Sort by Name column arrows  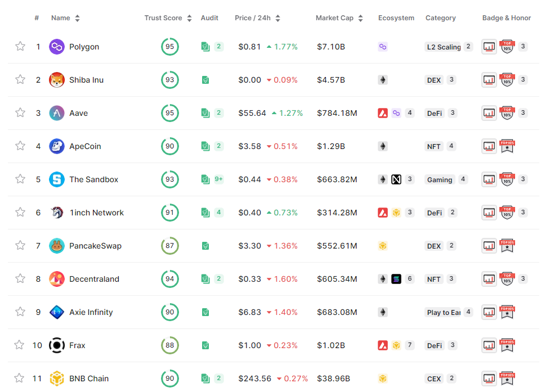point(77,18)
